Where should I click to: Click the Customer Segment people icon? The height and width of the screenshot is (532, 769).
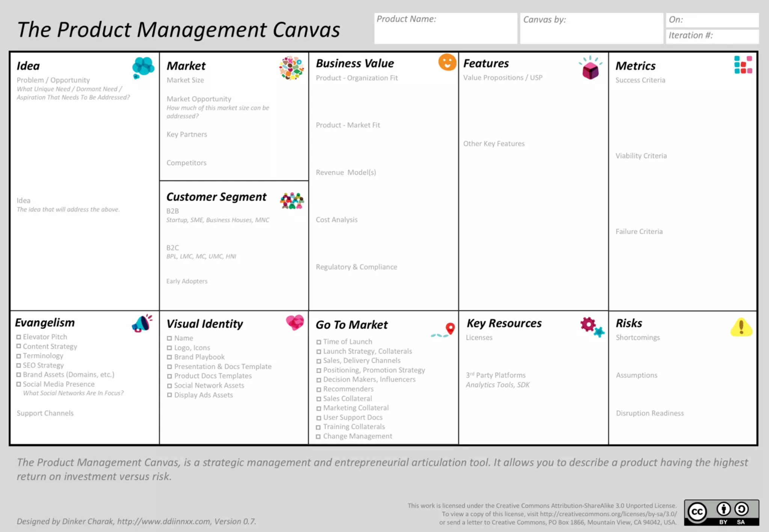click(x=292, y=201)
